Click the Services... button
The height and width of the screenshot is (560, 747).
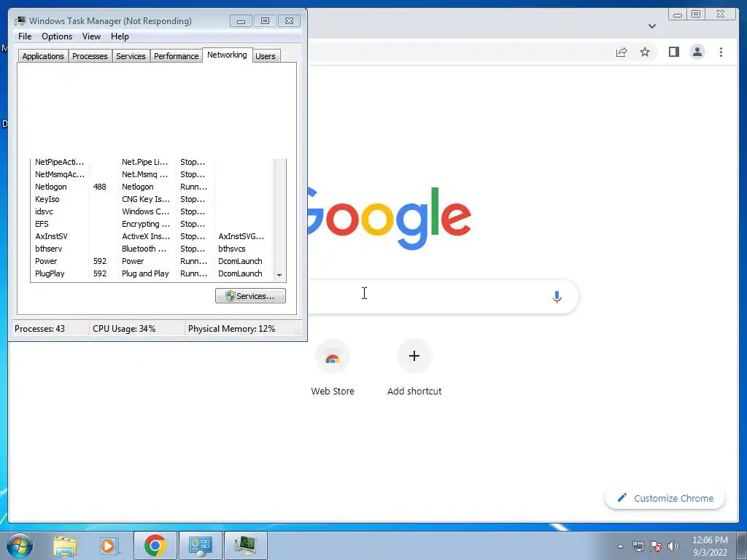[x=251, y=296]
